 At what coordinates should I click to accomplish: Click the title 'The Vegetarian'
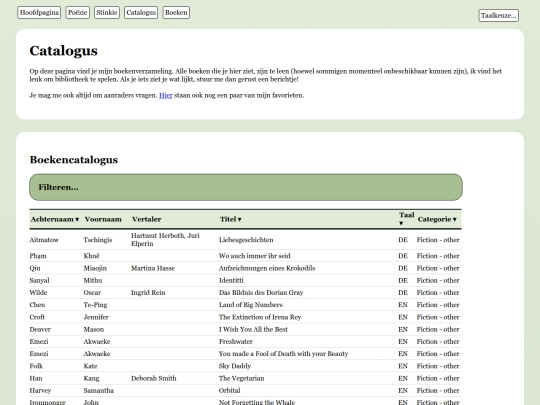coord(241,378)
